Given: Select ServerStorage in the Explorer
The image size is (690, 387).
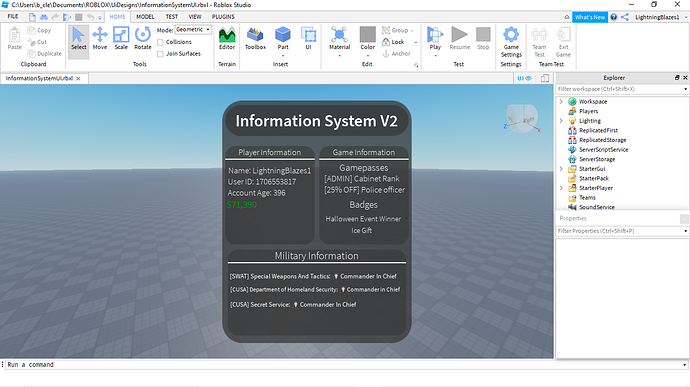Looking at the screenshot, I should 597,159.
